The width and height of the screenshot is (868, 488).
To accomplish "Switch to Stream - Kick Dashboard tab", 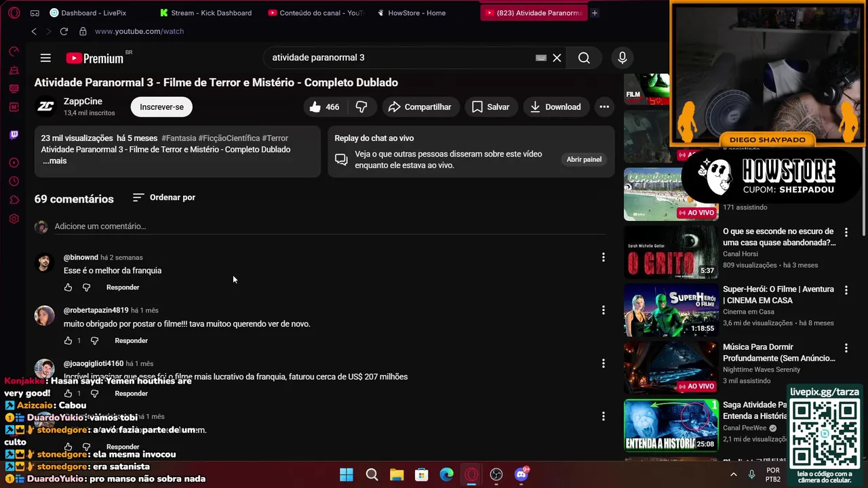I will (x=206, y=13).
